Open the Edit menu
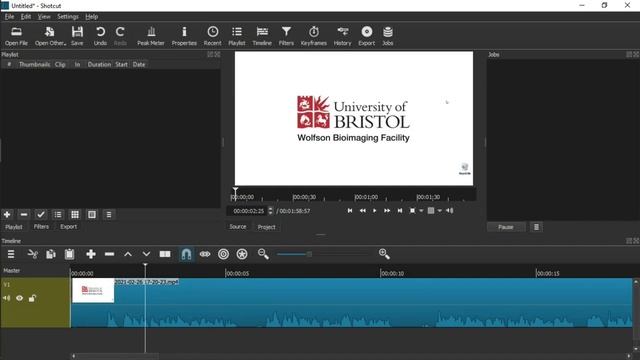 point(26,16)
